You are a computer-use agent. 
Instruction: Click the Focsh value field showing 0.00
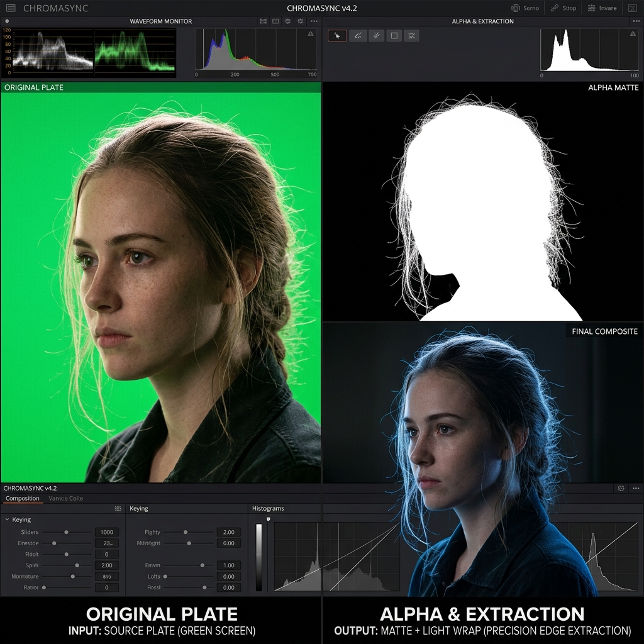(x=229, y=588)
